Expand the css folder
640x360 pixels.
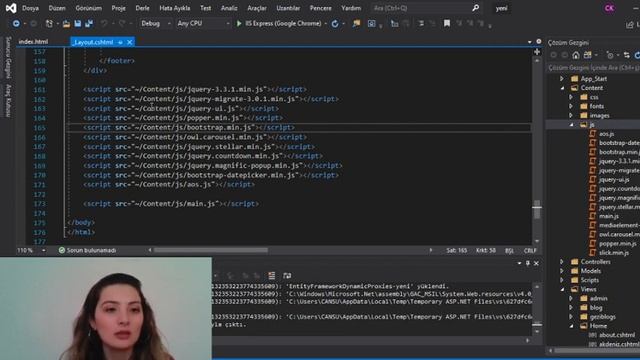571,97
